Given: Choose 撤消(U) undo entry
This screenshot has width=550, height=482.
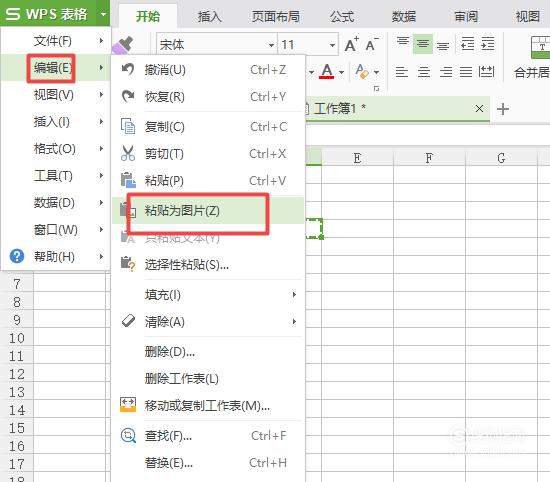Looking at the screenshot, I should pyautogui.click(x=208, y=70).
